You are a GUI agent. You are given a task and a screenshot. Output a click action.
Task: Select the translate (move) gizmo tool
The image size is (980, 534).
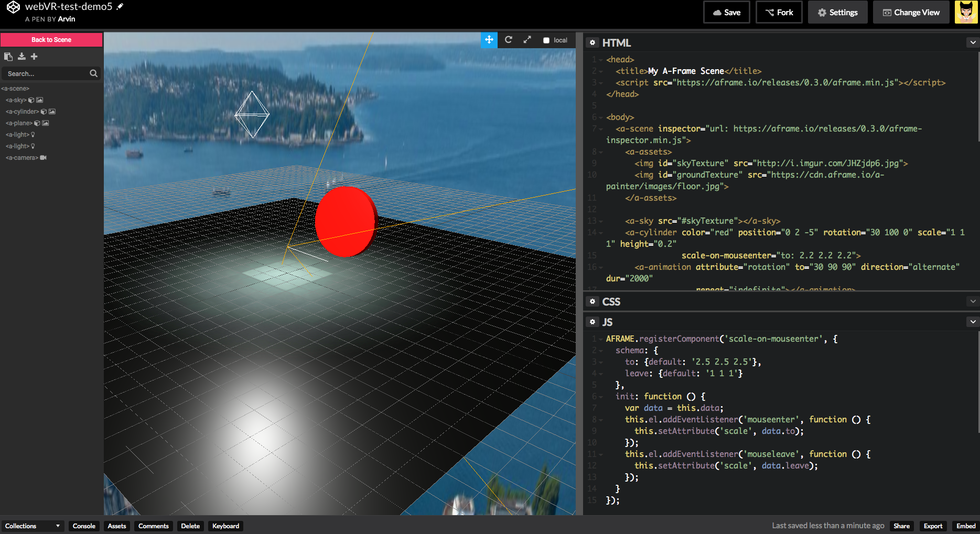pos(489,40)
